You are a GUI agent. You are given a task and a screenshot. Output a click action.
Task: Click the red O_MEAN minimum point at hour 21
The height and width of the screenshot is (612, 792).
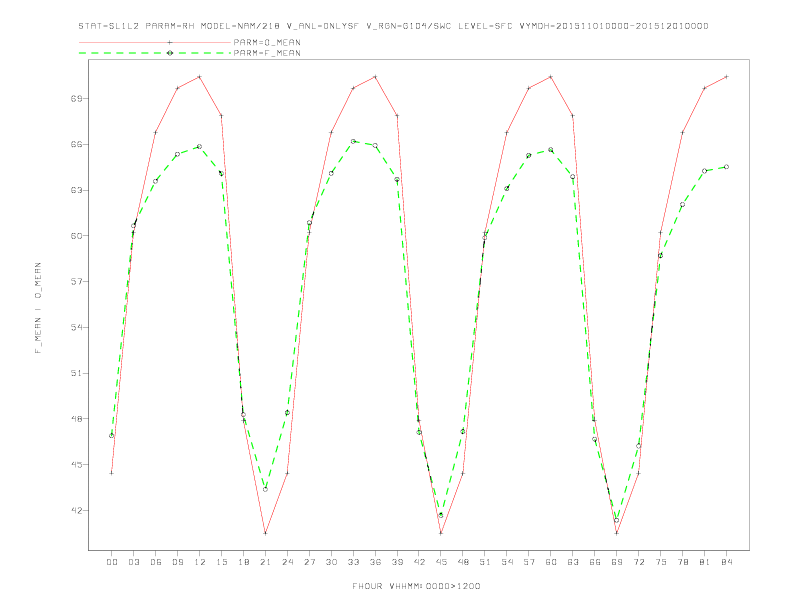pyautogui.click(x=265, y=533)
